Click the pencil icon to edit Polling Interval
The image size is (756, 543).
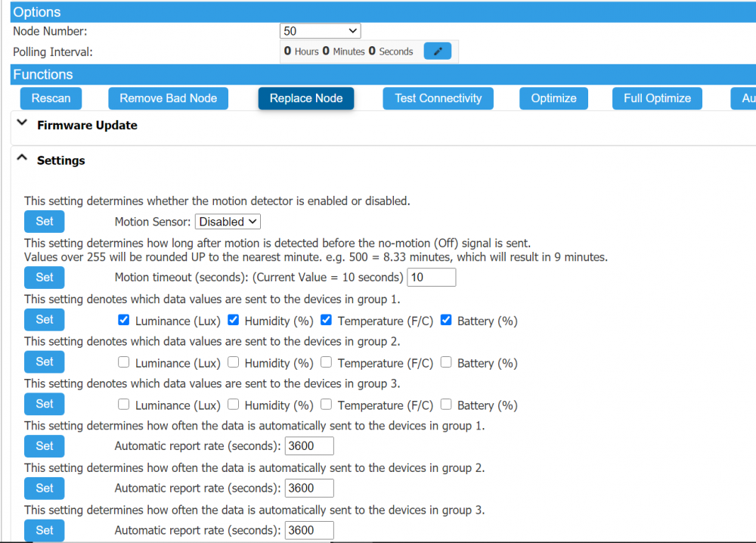[438, 51]
